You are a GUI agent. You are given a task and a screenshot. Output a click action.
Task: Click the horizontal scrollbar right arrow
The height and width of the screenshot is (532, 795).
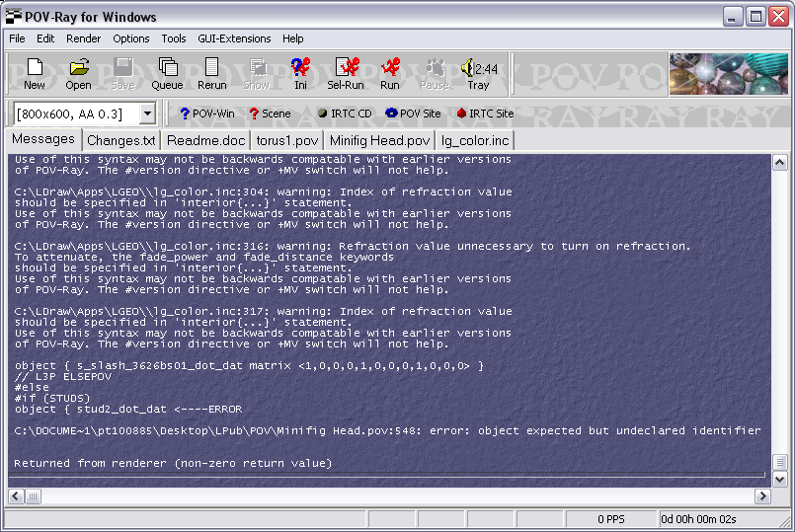[x=762, y=496]
